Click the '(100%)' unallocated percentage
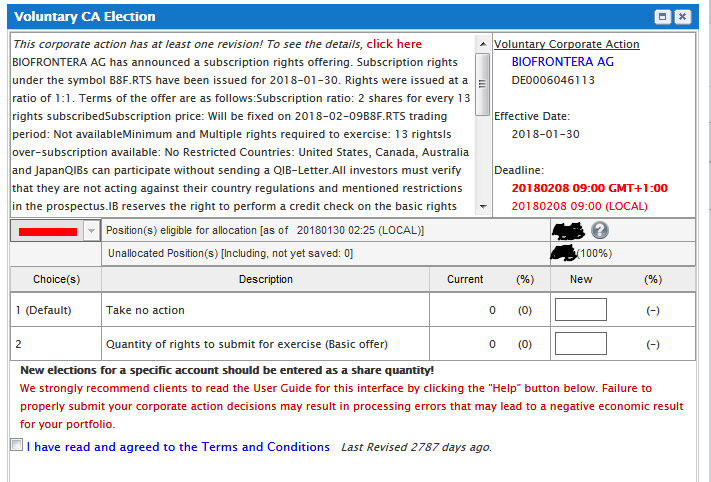This screenshot has width=711, height=482. [x=594, y=253]
